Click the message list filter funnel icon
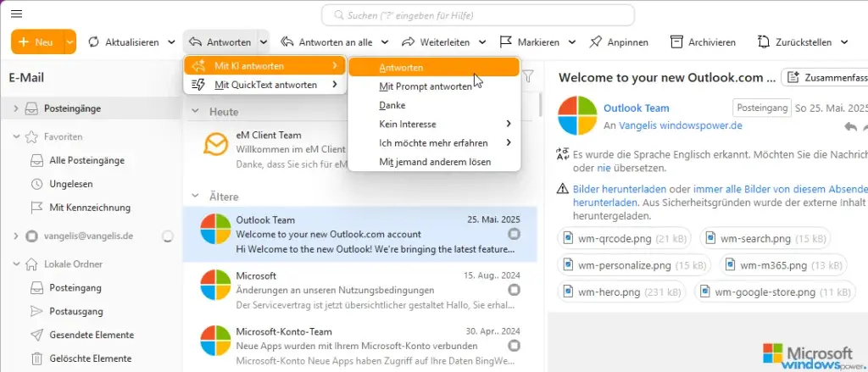Image resolution: width=868 pixels, height=372 pixels. (529, 77)
